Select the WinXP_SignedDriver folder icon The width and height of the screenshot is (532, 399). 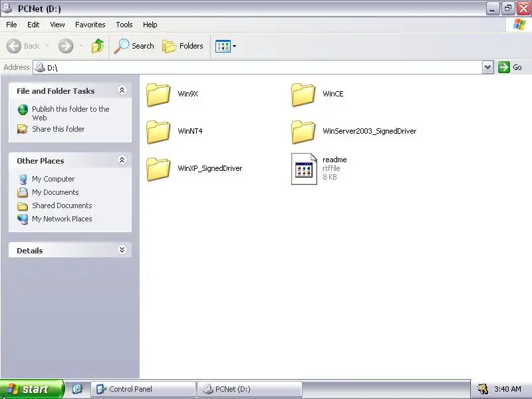click(x=158, y=169)
